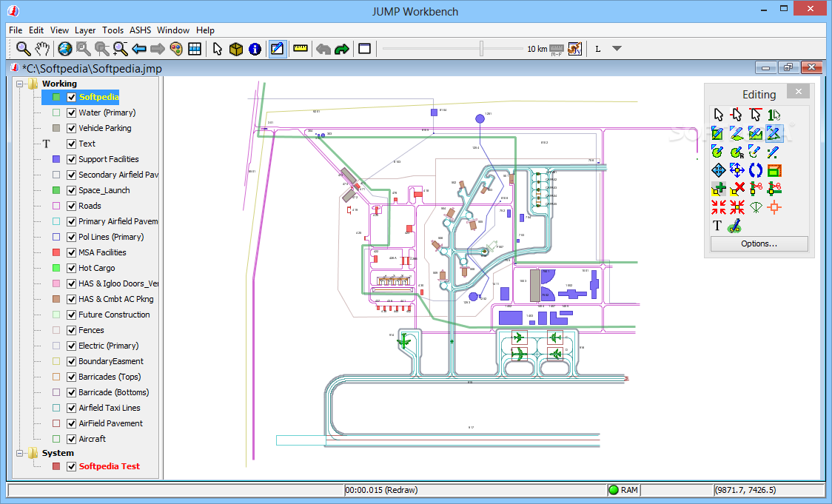
Task: Click the gray Undo arrow
Action: point(323,49)
